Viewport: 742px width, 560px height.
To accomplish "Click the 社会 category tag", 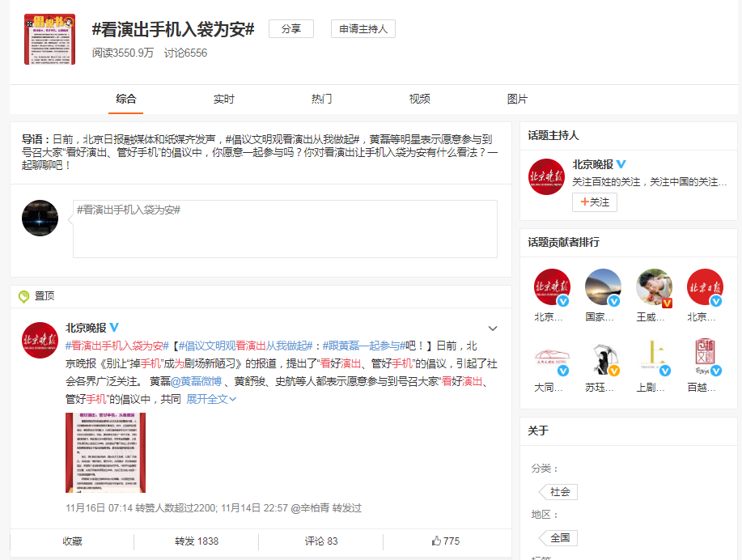I will [x=559, y=492].
